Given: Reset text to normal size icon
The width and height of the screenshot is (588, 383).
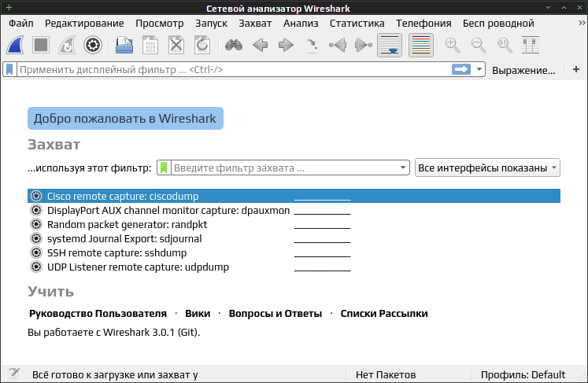Looking at the screenshot, I should click(505, 46).
